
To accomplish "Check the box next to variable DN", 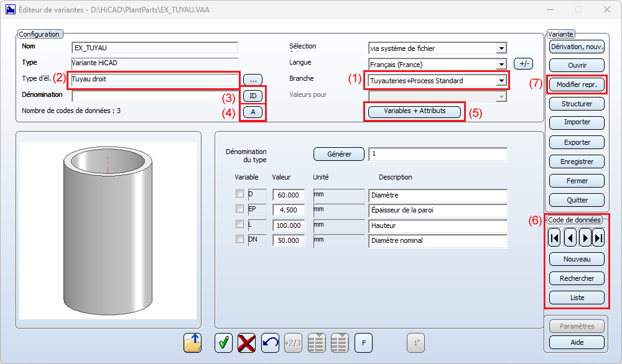I will tap(239, 239).
